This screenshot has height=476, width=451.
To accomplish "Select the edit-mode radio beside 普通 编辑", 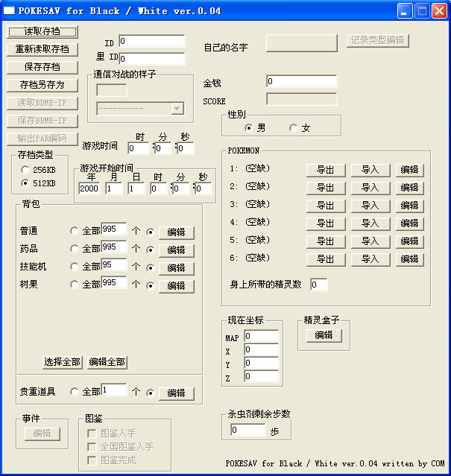I will (x=150, y=232).
